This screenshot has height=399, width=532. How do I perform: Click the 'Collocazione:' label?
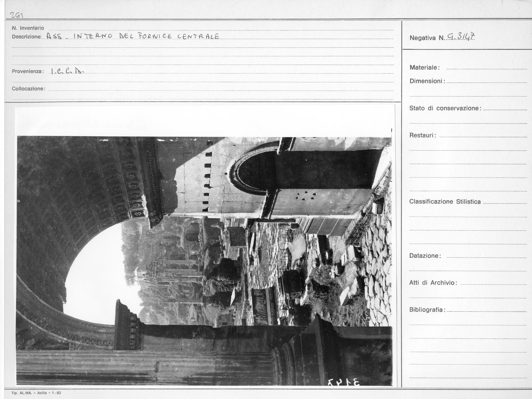pyautogui.click(x=28, y=89)
